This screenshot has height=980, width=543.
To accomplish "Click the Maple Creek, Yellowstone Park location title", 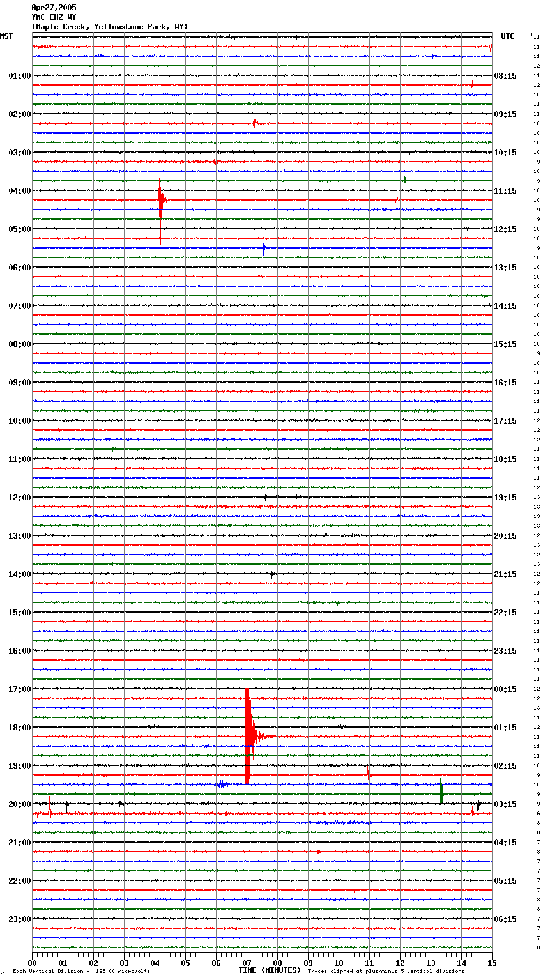I will [x=110, y=27].
